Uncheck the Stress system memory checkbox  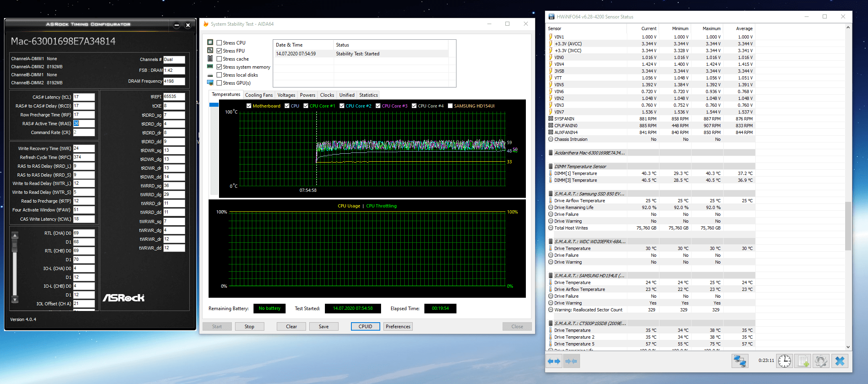[219, 67]
